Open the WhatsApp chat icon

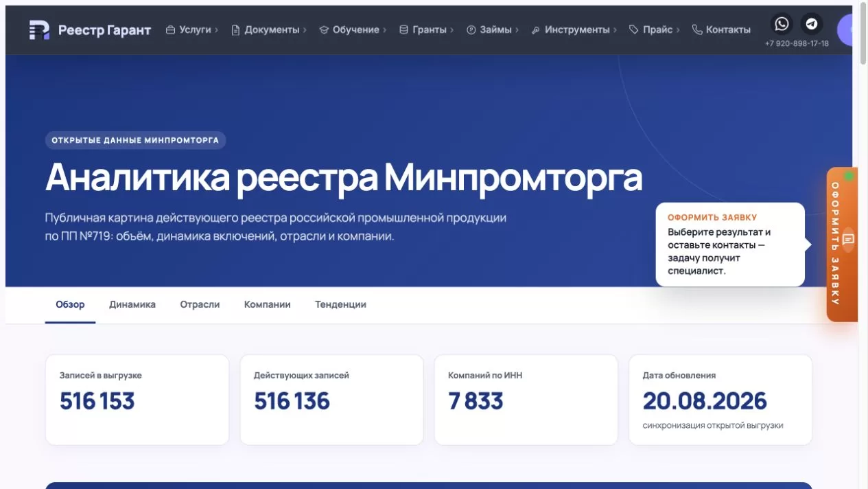782,24
